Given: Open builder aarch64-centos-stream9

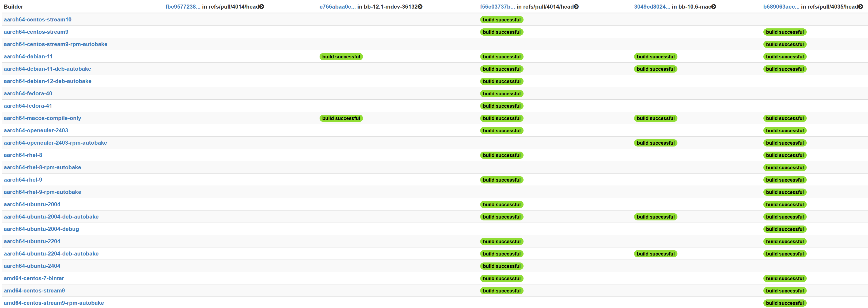Looking at the screenshot, I should click(x=36, y=32).
